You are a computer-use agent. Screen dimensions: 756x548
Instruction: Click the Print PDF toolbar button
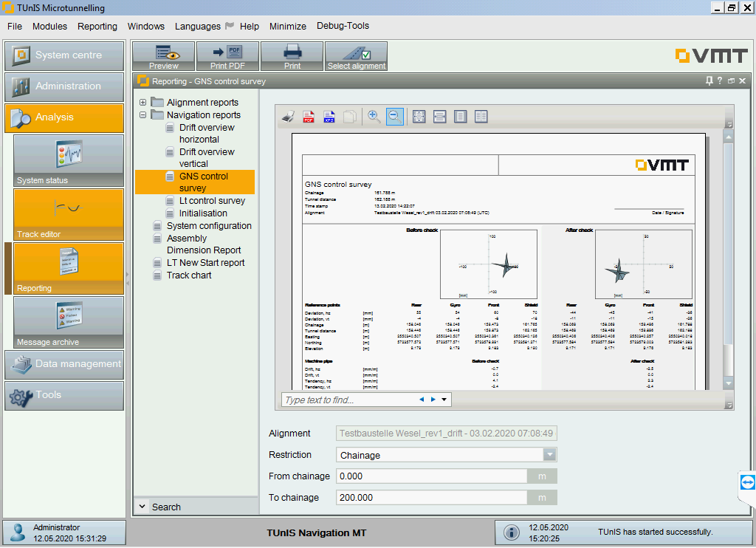[227, 56]
